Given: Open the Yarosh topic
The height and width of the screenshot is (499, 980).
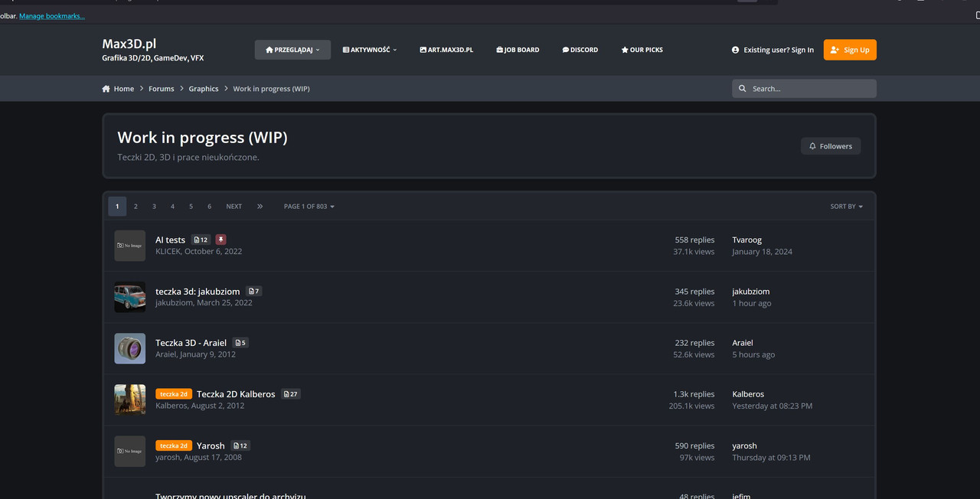Looking at the screenshot, I should (x=211, y=445).
